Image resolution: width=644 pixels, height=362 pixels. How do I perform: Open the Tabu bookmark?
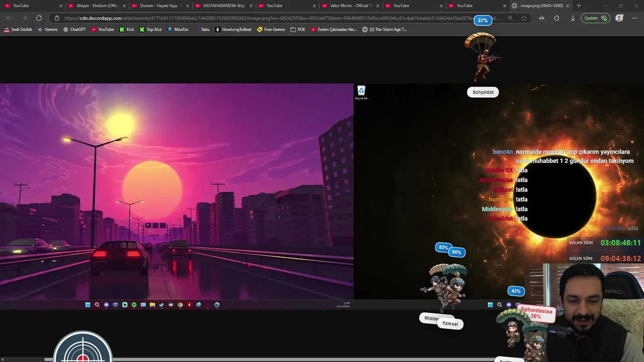point(202,29)
